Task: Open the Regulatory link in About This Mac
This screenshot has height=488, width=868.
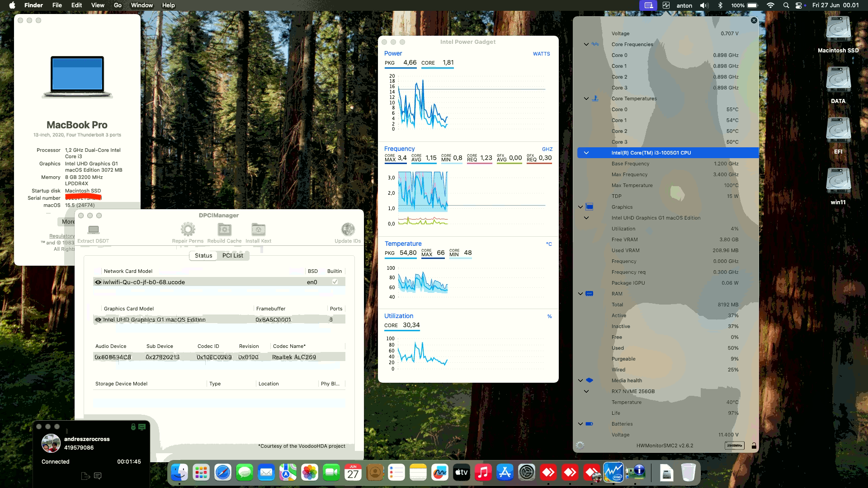Action: [62, 235]
